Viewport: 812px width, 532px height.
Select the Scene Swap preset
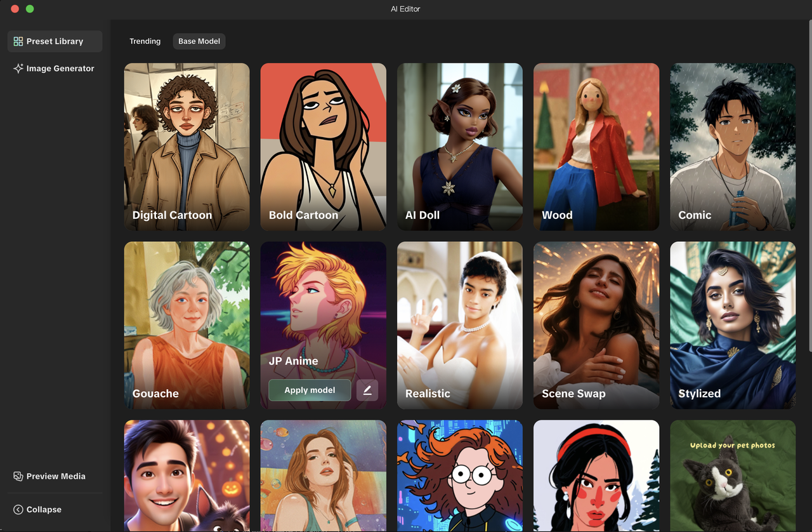(x=596, y=325)
